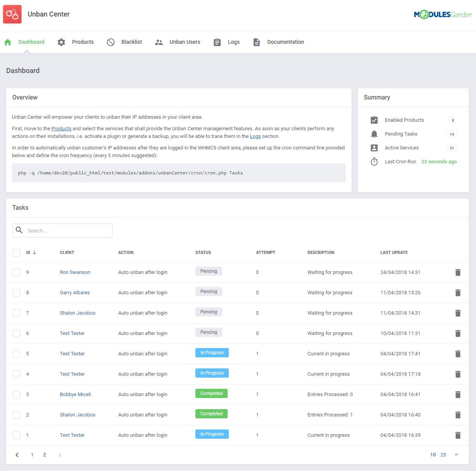Click the gear icon next to Products
Image resolution: width=476 pixels, height=471 pixels.
point(61,42)
